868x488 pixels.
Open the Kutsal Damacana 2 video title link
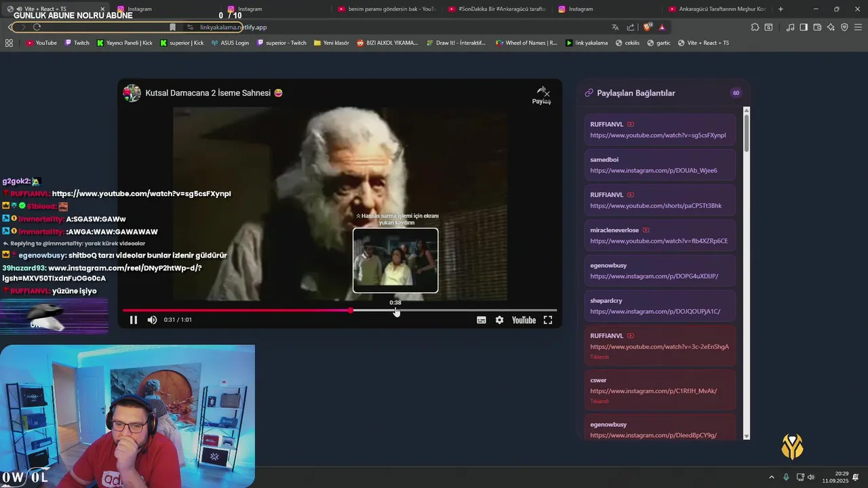click(214, 93)
